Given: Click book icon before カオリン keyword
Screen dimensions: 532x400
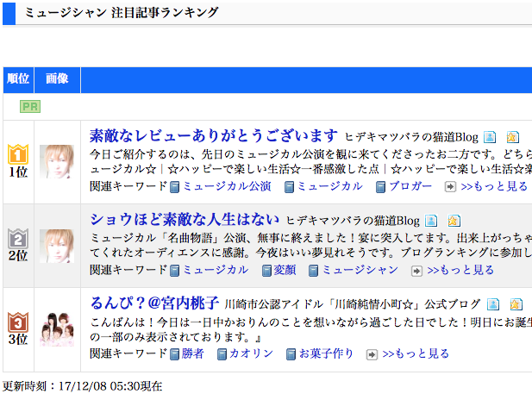Looking at the screenshot, I should [x=222, y=354].
